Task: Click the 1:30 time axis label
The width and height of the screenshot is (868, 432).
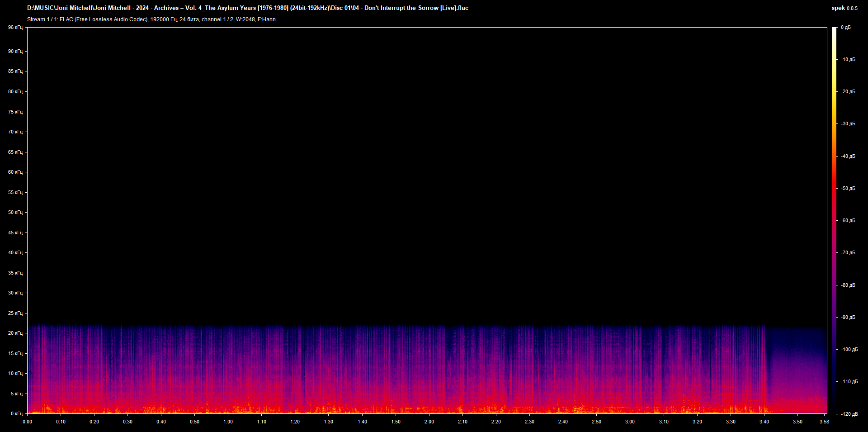Action: pos(329,422)
